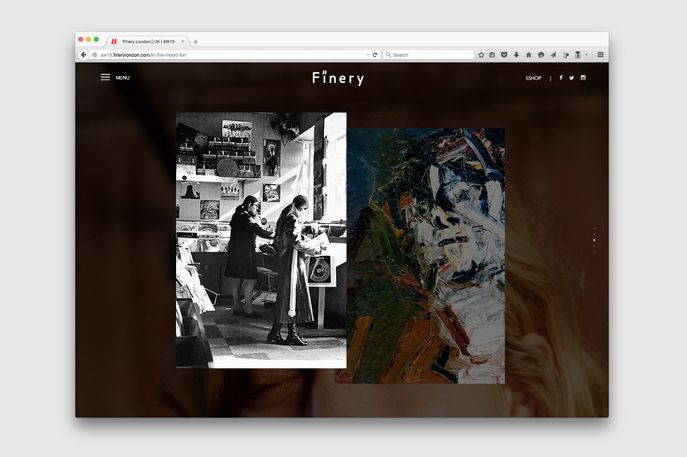Viewport: 687px width, 457px height.
Task: Visit Finery's Facebook page icon
Action: pos(560,78)
